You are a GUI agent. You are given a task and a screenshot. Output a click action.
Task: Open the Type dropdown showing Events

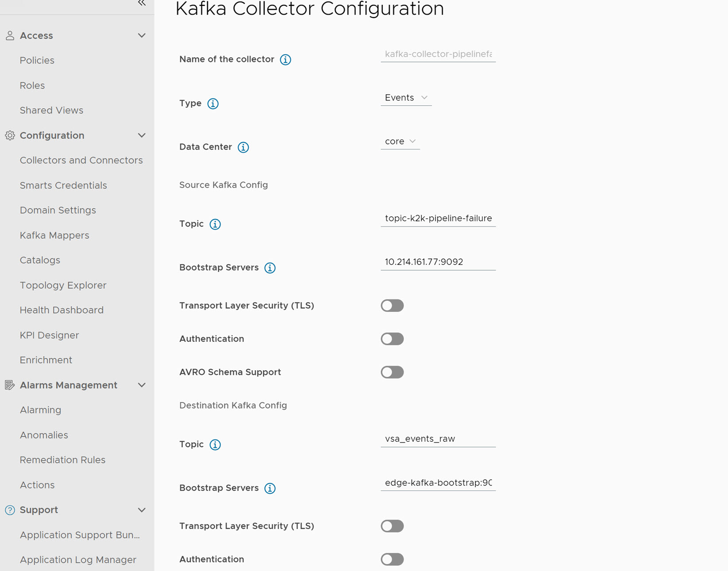tap(406, 98)
